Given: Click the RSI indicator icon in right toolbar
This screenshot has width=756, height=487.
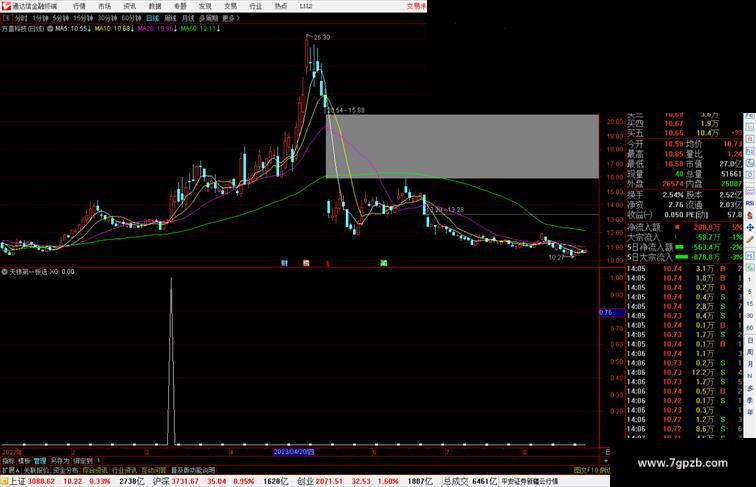Looking at the screenshot, I should click(750, 203).
